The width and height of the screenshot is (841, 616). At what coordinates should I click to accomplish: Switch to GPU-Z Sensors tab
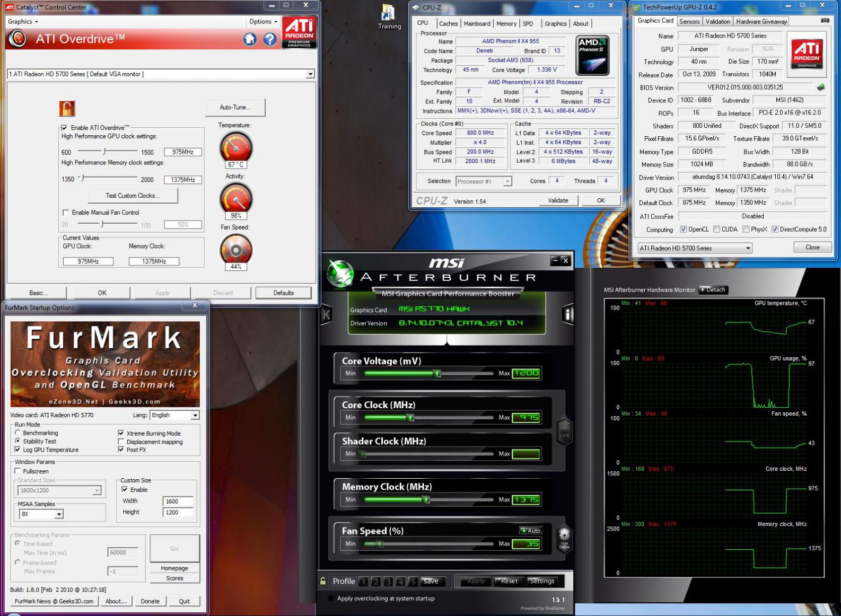689,22
